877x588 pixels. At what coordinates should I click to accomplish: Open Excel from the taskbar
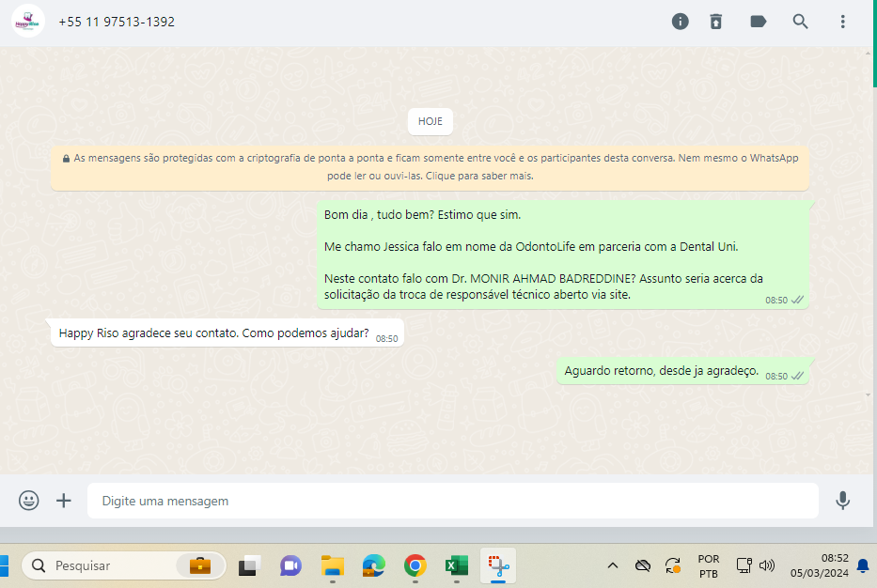[457, 565]
